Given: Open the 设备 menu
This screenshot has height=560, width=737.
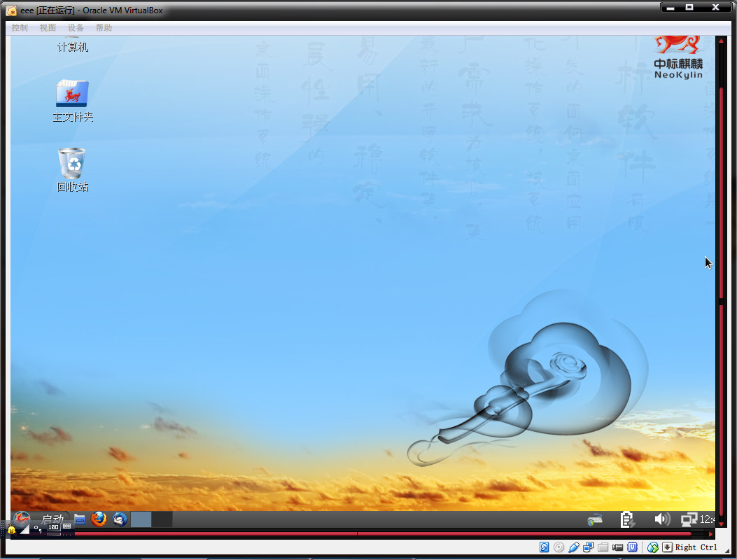Looking at the screenshot, I should (x=76, y=28).
